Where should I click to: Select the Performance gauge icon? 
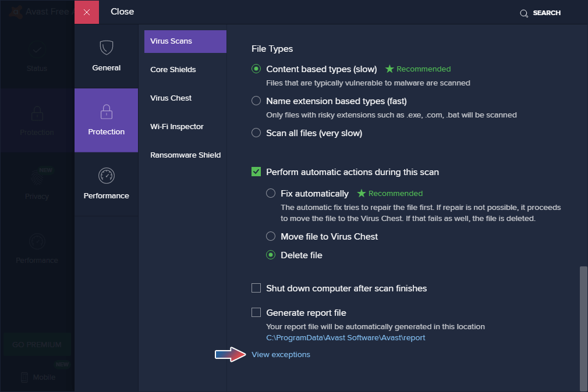point(107,176)
